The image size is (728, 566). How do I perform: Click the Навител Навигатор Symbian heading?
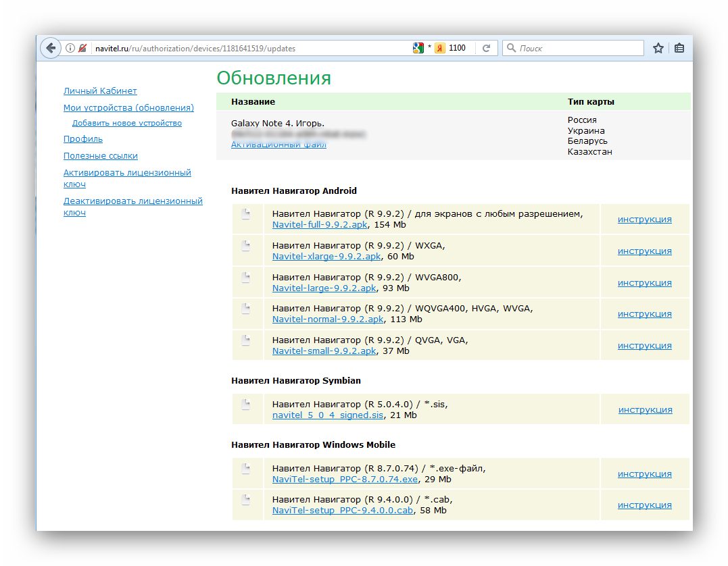click(x=296, y=380)
